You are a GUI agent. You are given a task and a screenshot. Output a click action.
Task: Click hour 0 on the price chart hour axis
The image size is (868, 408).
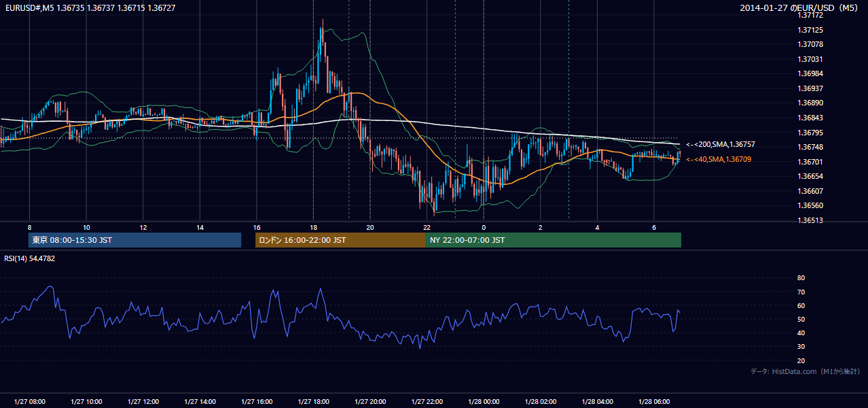coord(484,227)
